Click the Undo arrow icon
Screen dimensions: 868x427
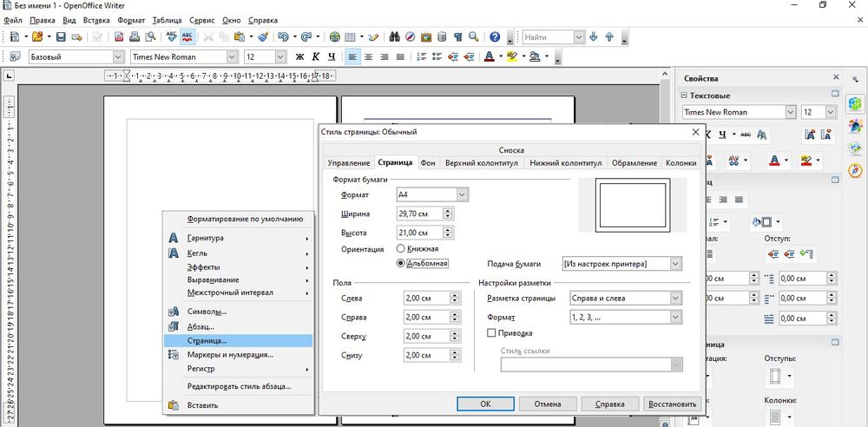pos(285,37)
